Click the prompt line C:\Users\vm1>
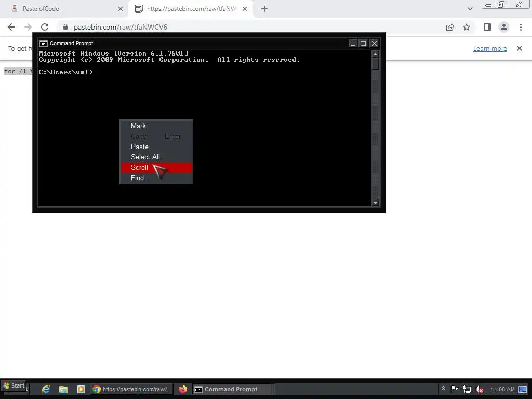This screenshot has width=532, height=399. point(65,72)
